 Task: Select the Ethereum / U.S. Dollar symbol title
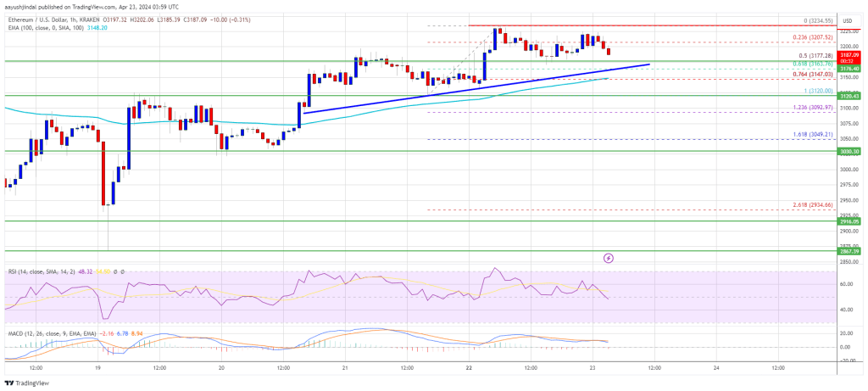34,20
